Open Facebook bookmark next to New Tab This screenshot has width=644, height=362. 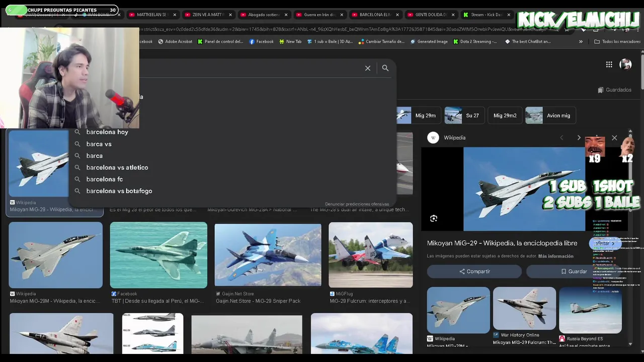click(262, 42)
